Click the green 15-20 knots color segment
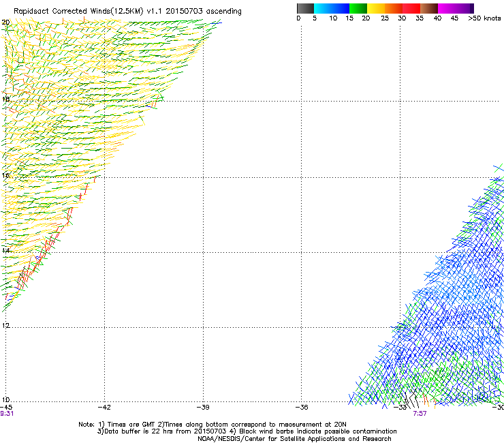 (358, 8)
